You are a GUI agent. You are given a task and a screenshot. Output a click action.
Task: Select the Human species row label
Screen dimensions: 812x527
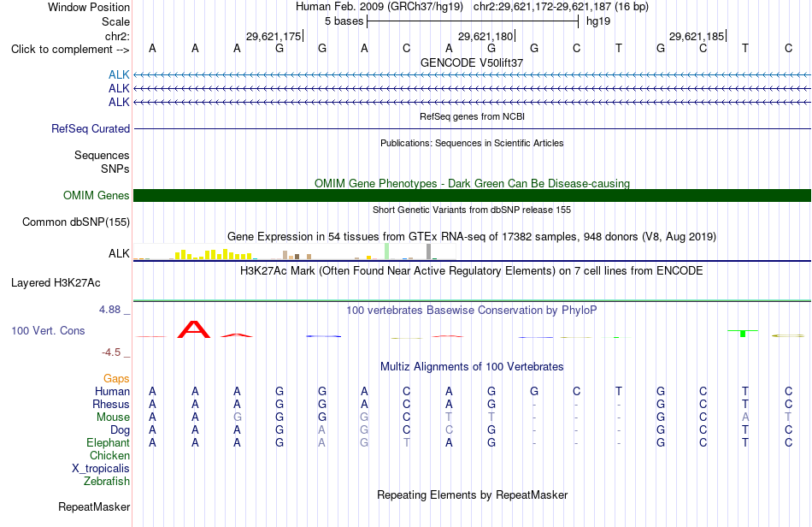112,391
